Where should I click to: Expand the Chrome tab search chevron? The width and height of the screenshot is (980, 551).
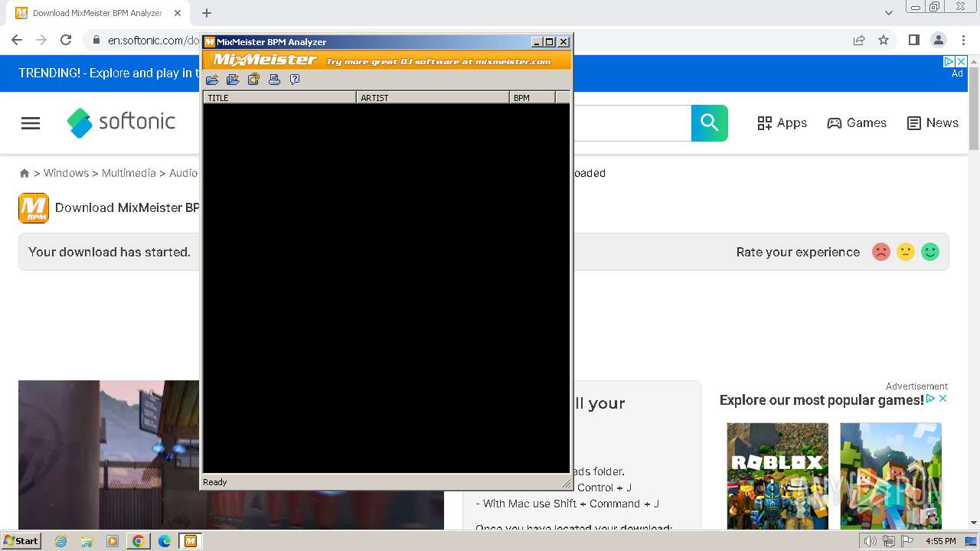pyautogui.click(x=888, y=13)
